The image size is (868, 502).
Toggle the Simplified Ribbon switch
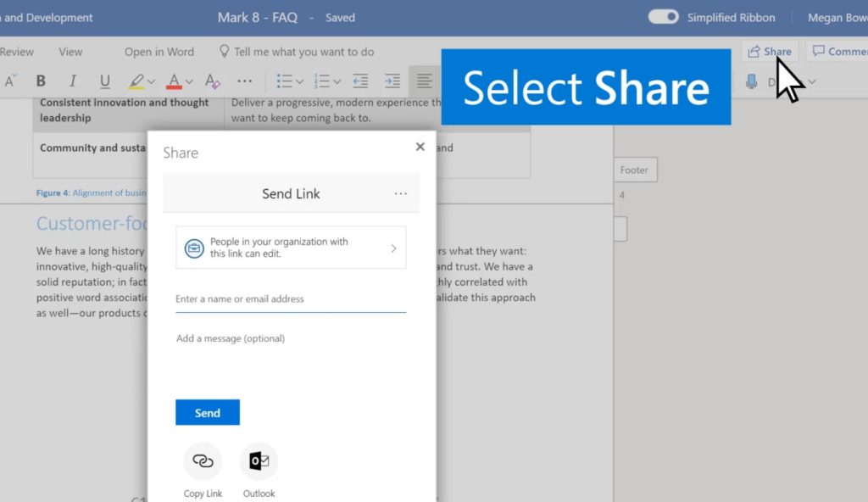pos(662,16)
